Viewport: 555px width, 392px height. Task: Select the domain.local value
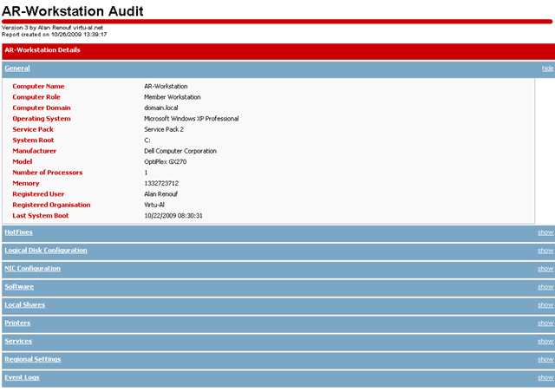(x=161, y=108)
